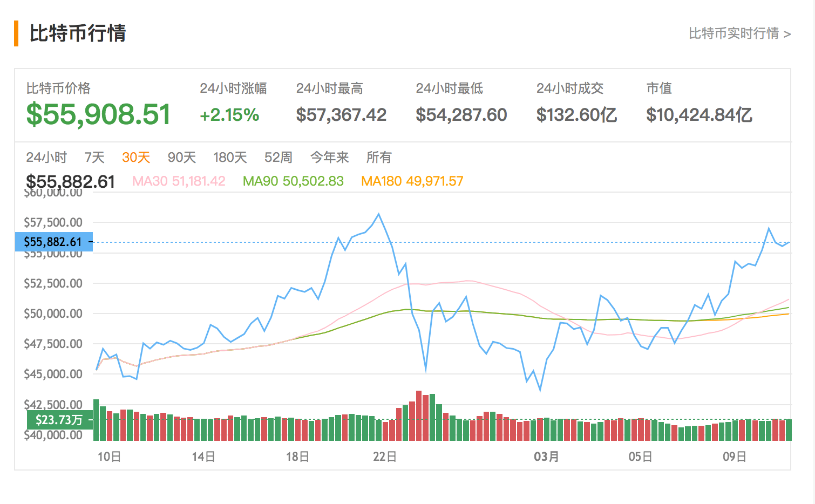Click the $55,908.51 Bitcoin price value
The height and width of the screenshot is (504, 815).
[99, 114]
